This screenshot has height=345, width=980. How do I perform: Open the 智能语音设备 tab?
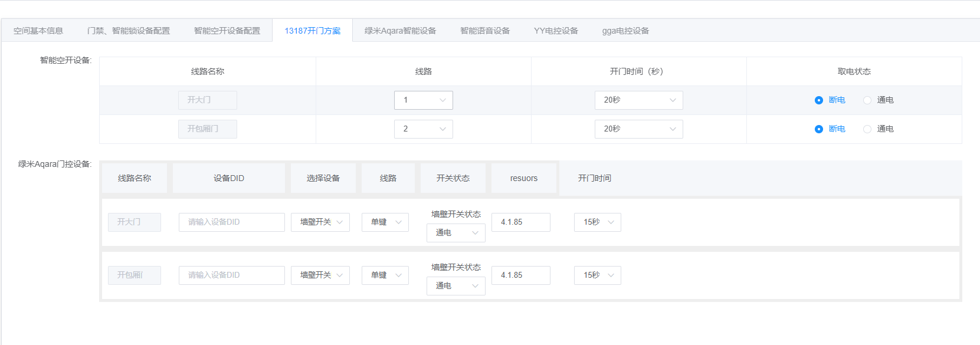point(485,31)
